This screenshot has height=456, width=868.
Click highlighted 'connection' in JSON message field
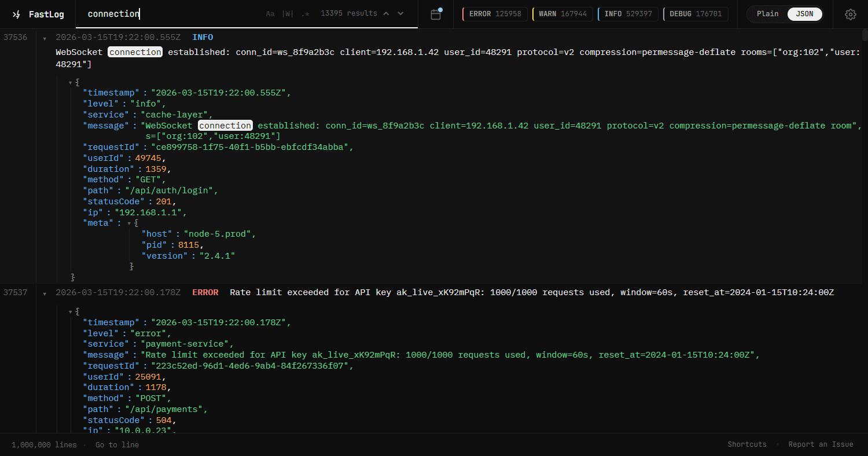pos(225,126)
